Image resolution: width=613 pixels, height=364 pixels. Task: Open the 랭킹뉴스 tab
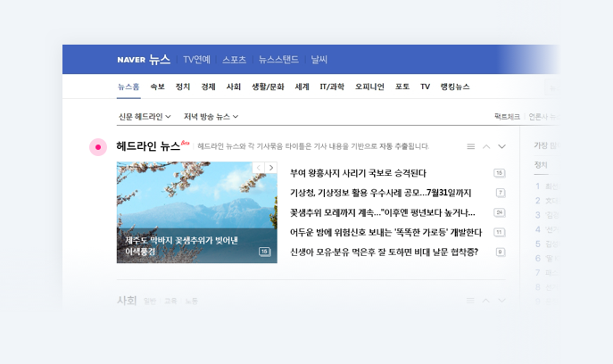[x=455, y=87]
